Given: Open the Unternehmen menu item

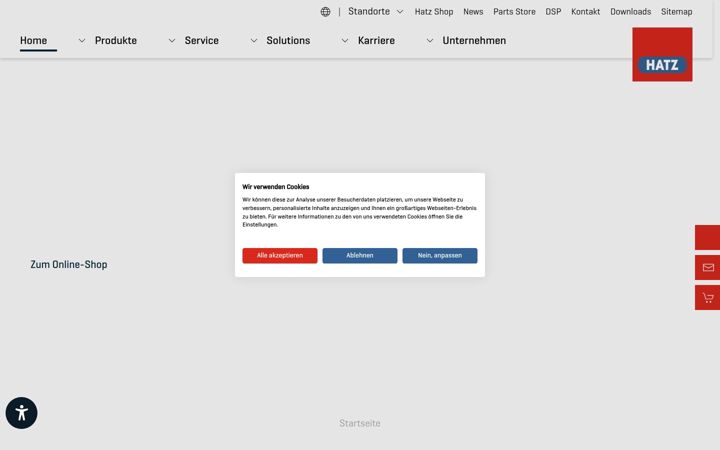Looking at the screenshot, I should (474, 40).
